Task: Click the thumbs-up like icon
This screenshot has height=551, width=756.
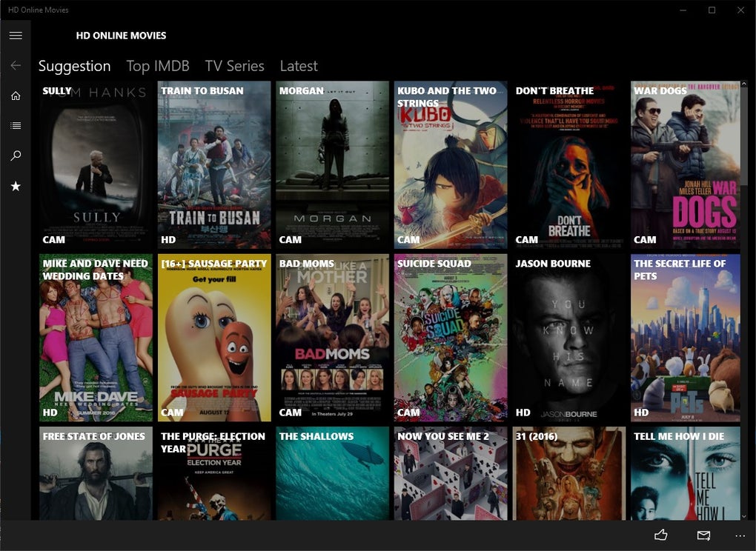Action: click(x=660, y=535)
